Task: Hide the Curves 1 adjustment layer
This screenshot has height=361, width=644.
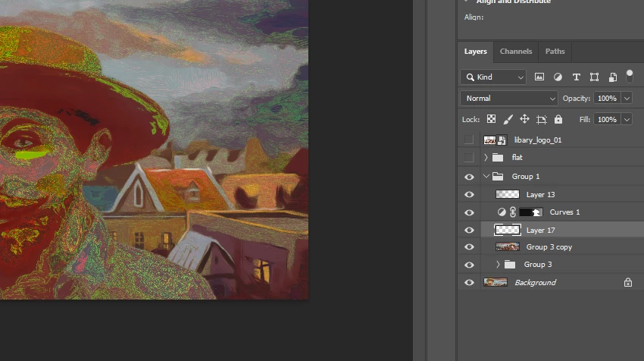Action: tap(469, 212)
